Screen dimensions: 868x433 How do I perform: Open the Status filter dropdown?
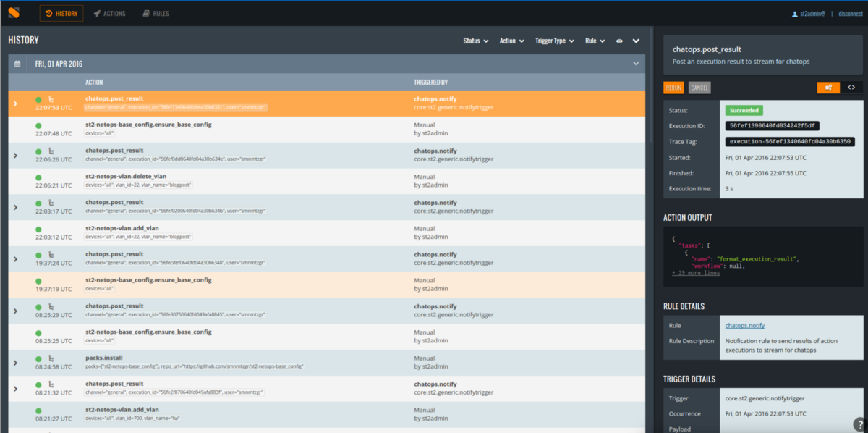pyautogui.click(x=475, y=41)
